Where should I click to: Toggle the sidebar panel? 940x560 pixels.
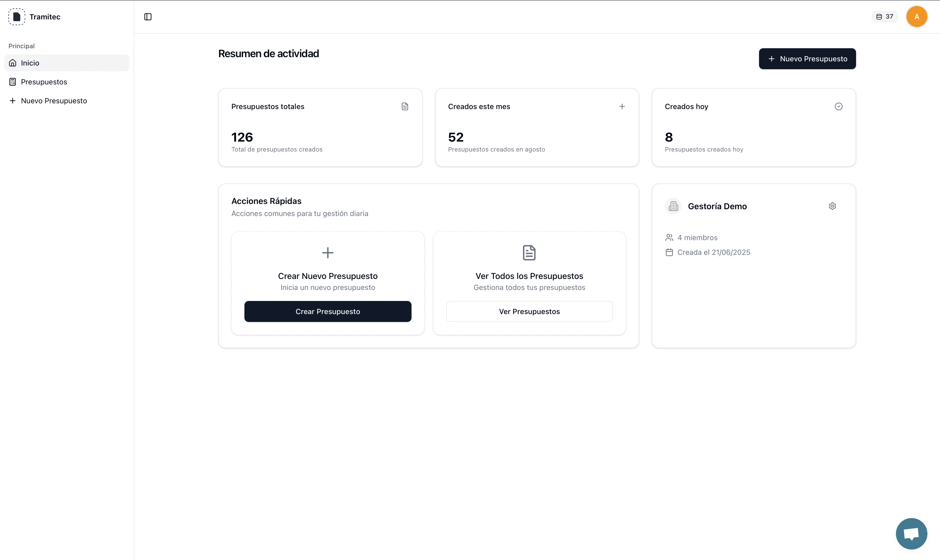tap(148, 17)
